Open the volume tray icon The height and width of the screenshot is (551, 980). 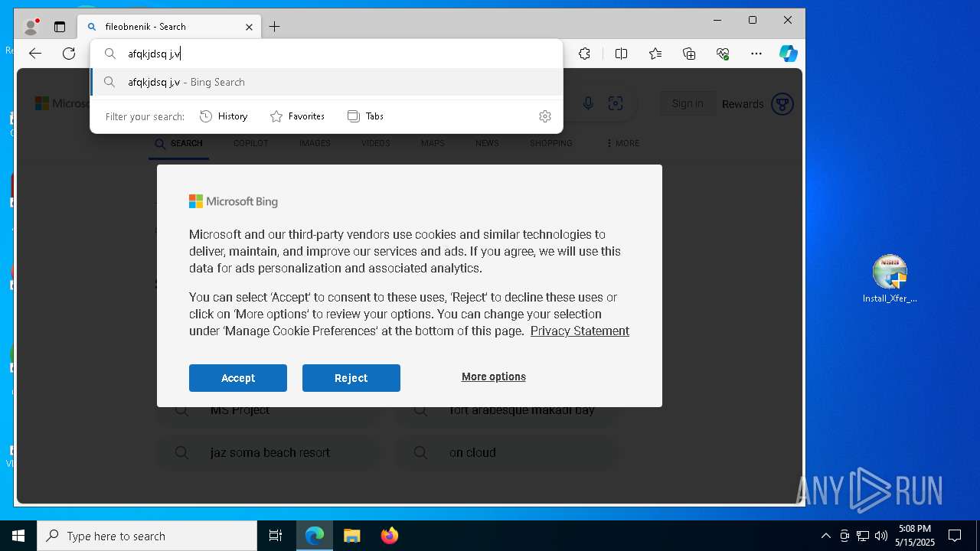click(x=881, y=536)
